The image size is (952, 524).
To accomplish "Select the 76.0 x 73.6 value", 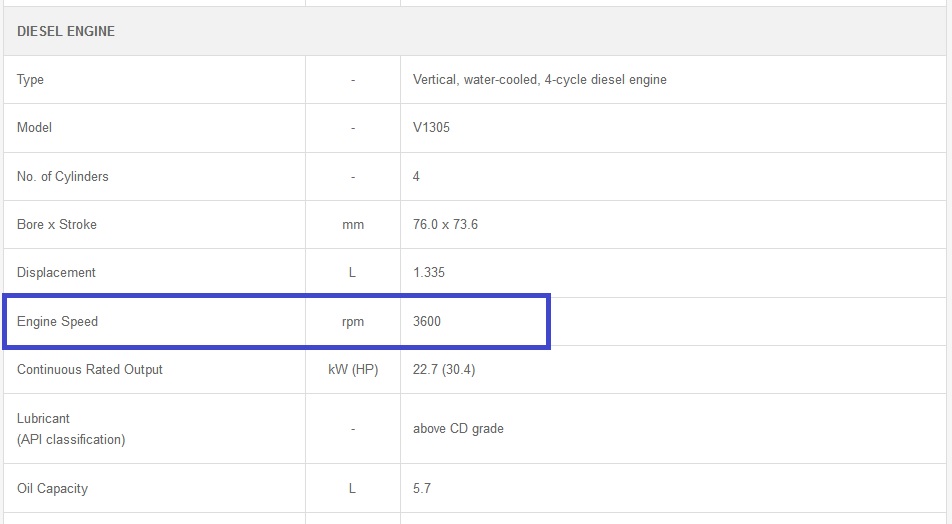I will [445, 224].
